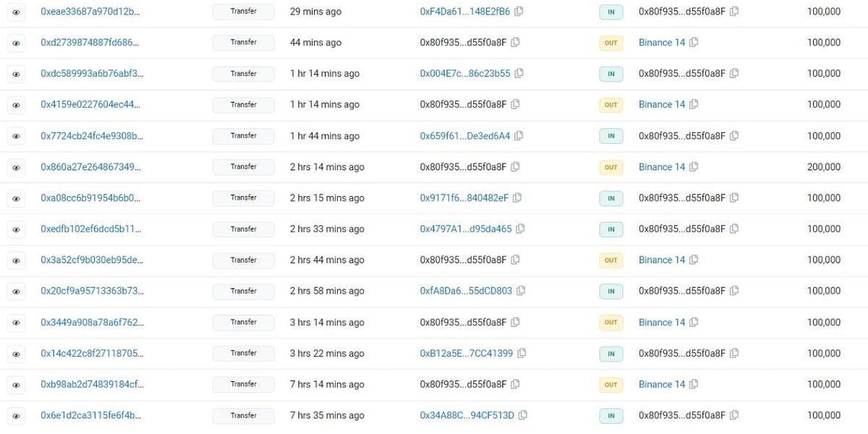Open the transaction preview eye for 0xeae33687a970d12b

16,11
